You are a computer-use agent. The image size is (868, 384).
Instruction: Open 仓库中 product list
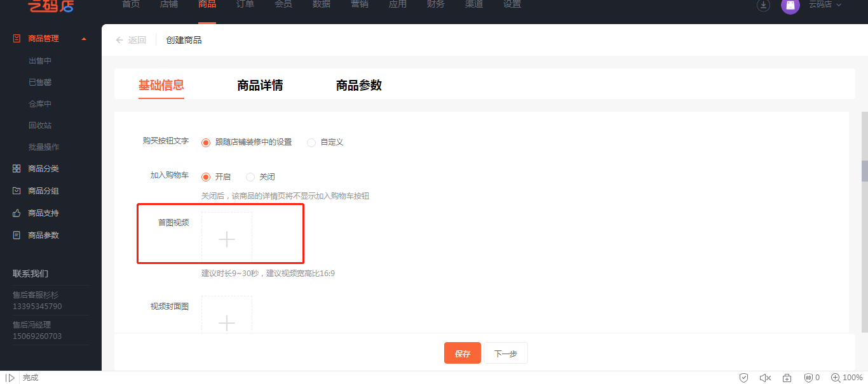click(x=40, y=104)
